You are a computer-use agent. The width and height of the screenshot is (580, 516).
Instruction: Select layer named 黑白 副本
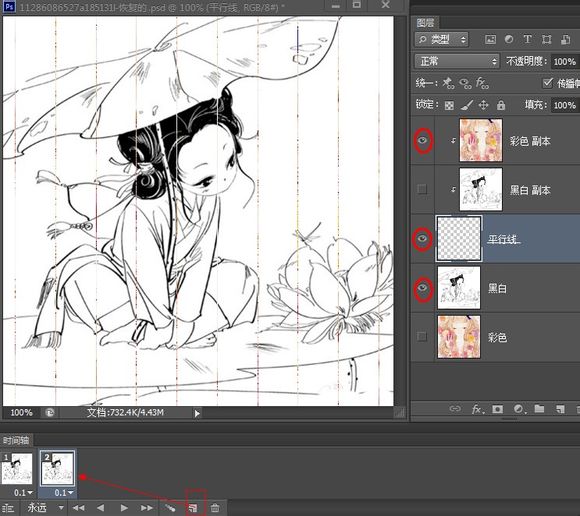pos(530,190)
